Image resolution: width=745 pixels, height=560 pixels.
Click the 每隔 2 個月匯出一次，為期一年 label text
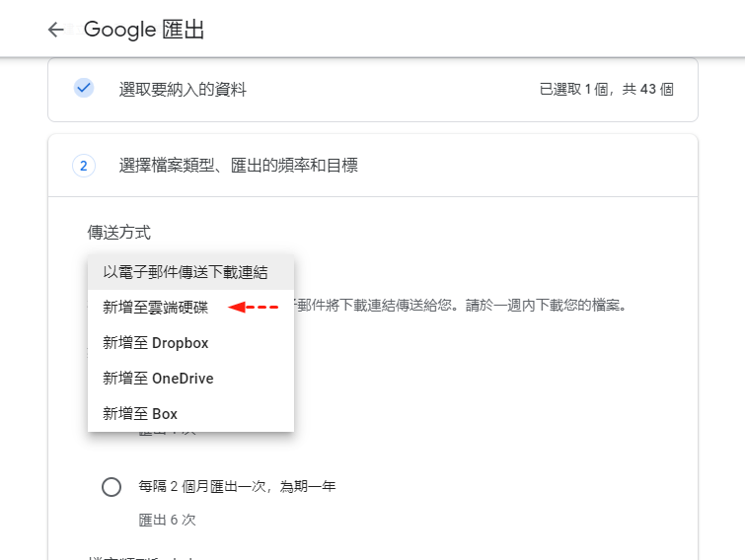point(237,486)
